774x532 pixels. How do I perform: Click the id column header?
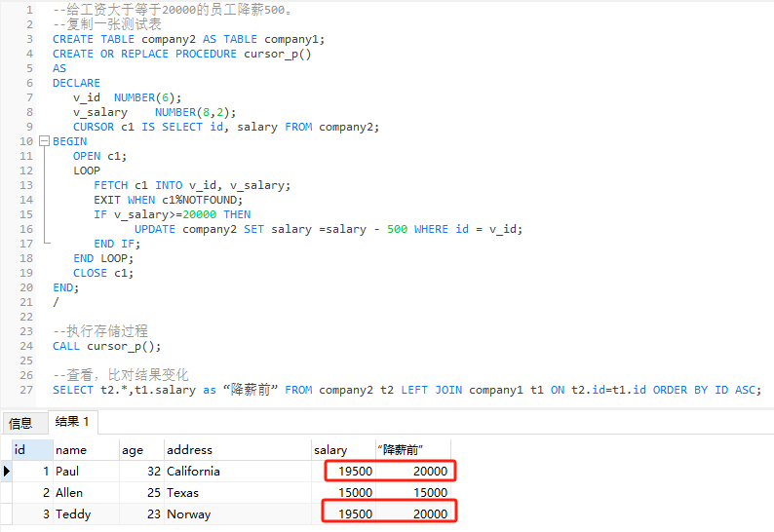tap(32, 449)
